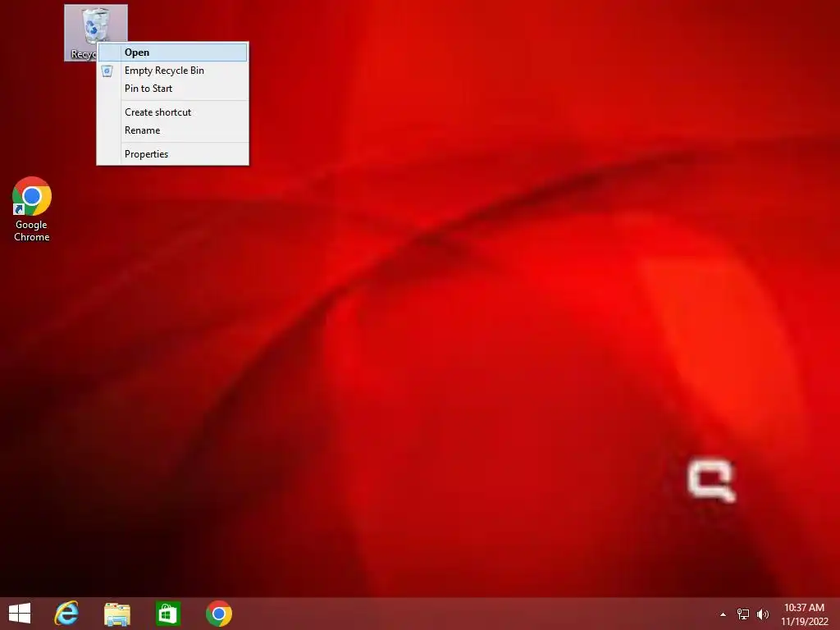The height and width of the screenshot is (630, 840).
Task: Pick Pin to Start option
Action: tap(172, 89)
